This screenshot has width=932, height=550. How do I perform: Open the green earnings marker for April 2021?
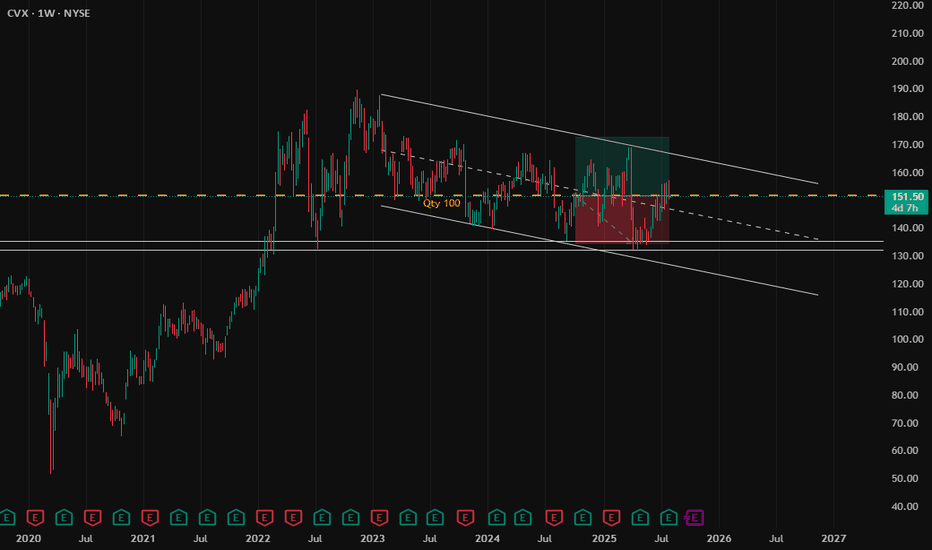tap(178, 518)
